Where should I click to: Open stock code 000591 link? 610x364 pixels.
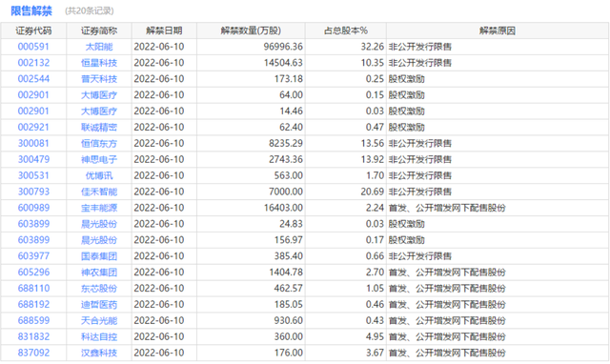point(33,47)
